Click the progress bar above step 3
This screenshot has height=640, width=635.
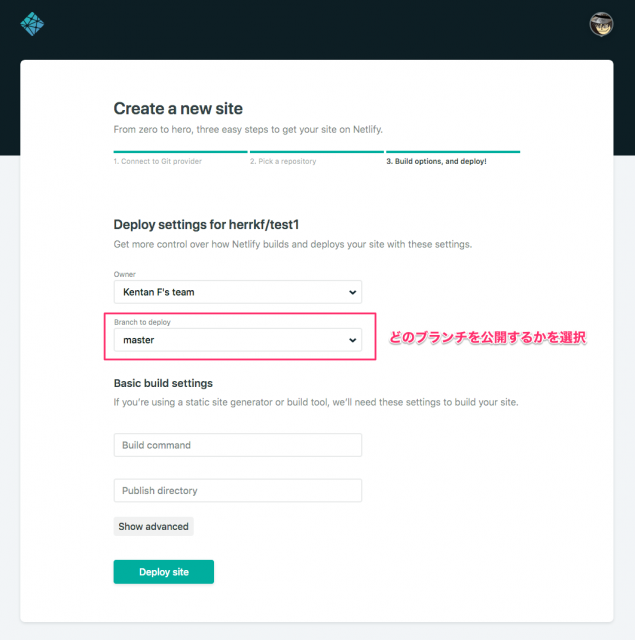[453, 152]
